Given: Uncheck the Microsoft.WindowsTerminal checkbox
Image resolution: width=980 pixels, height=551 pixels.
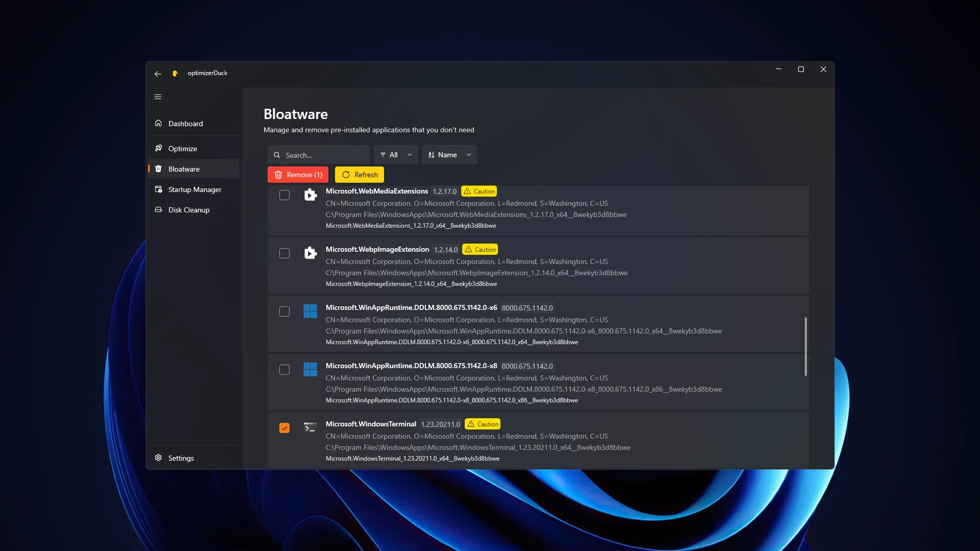Looking at the screenshot, I should pyautogui.click(x=284, y=428).
